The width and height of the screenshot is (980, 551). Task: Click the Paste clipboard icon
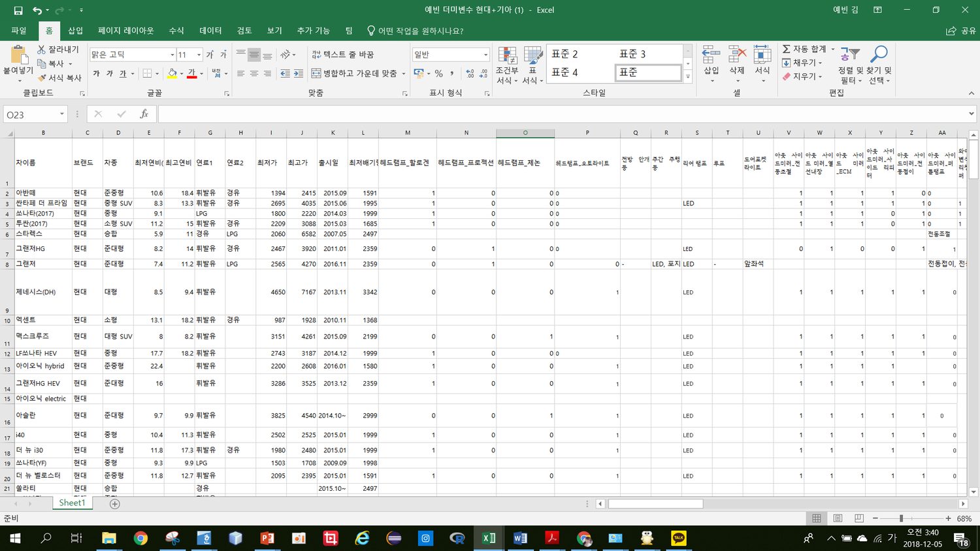(x=18, y=55)
